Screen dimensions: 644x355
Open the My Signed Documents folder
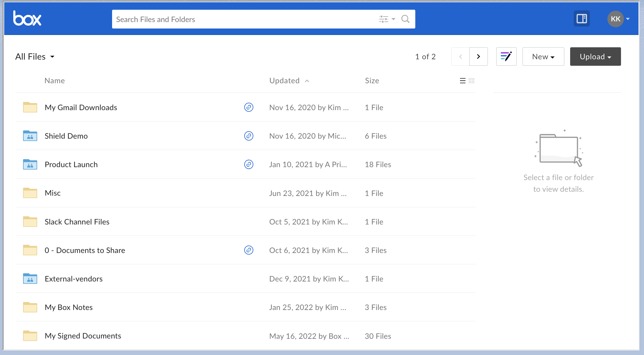83,336
